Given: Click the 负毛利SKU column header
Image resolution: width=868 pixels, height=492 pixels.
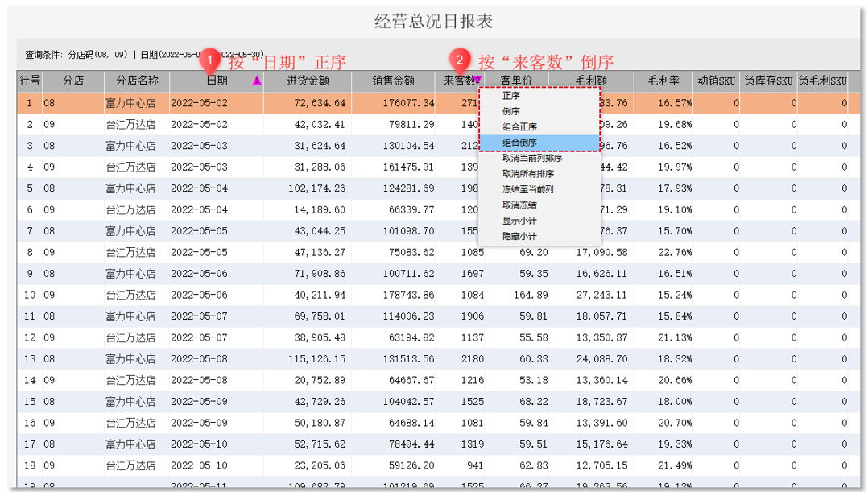Looking at the screenshot, I should tap(822, 81).
